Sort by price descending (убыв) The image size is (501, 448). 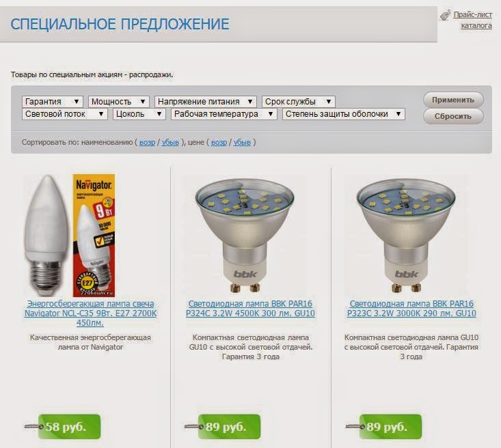pos(242,142)
